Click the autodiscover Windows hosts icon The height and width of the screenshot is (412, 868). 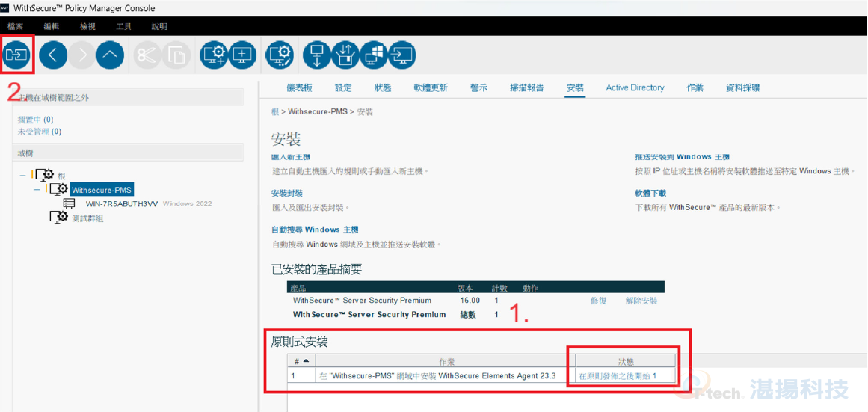coord(374,55)
